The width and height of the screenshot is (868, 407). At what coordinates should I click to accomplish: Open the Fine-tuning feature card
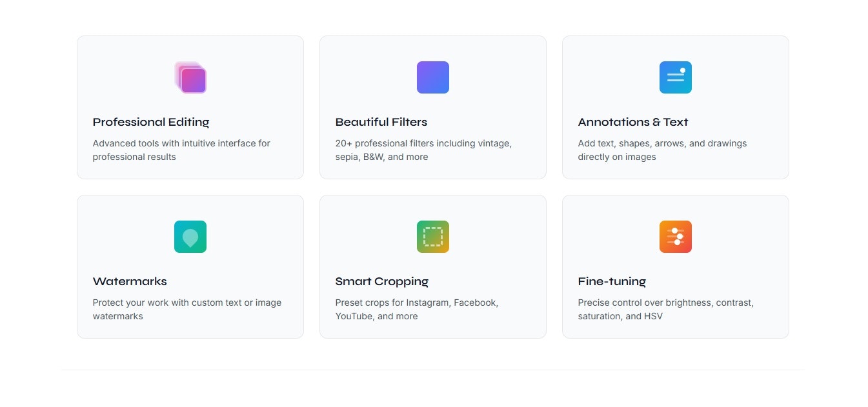pyautogui.click(x=675, y=266)
